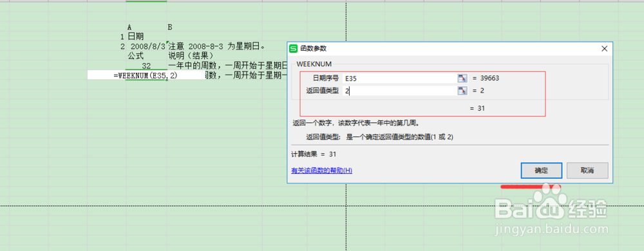The height and width of the screenshot is (251, 644).
Task: Click the range picker icon beside 返回值类型 field
Action: 462,91
